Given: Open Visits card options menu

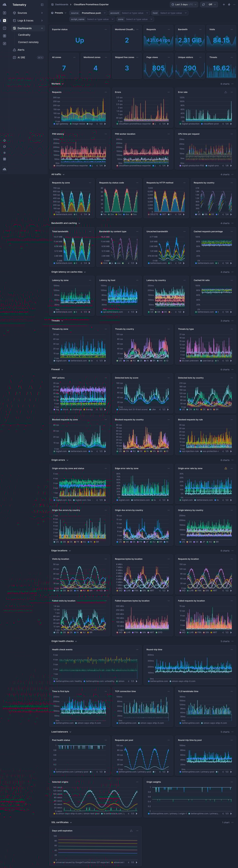Looking at the screenshot, I should click(232, 29).
